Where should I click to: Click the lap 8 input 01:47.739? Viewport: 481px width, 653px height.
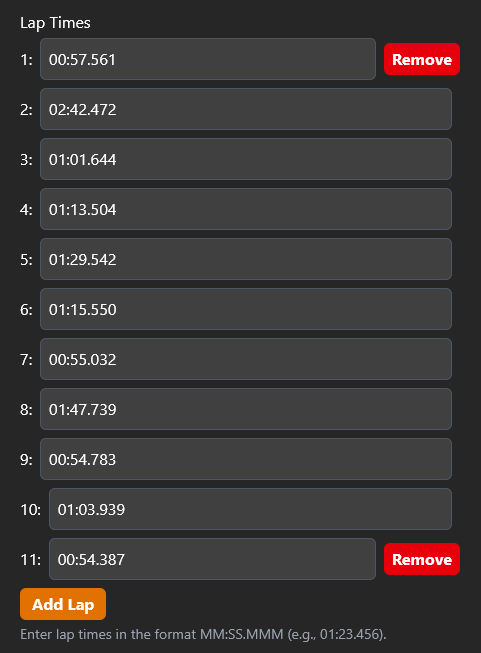(246, 409)
